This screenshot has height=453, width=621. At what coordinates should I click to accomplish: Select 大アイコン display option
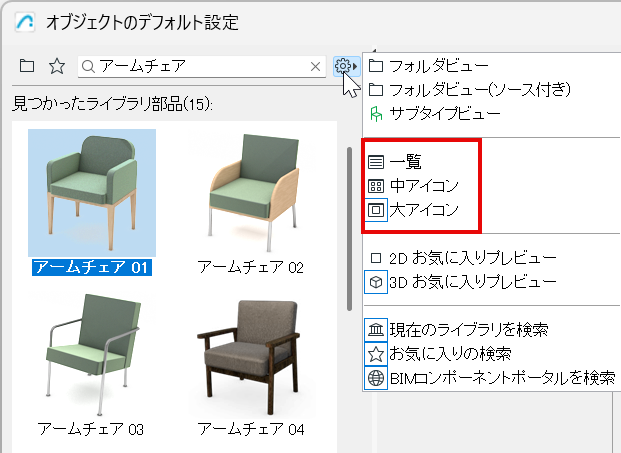pyautogui.click(x=413, y=210)
